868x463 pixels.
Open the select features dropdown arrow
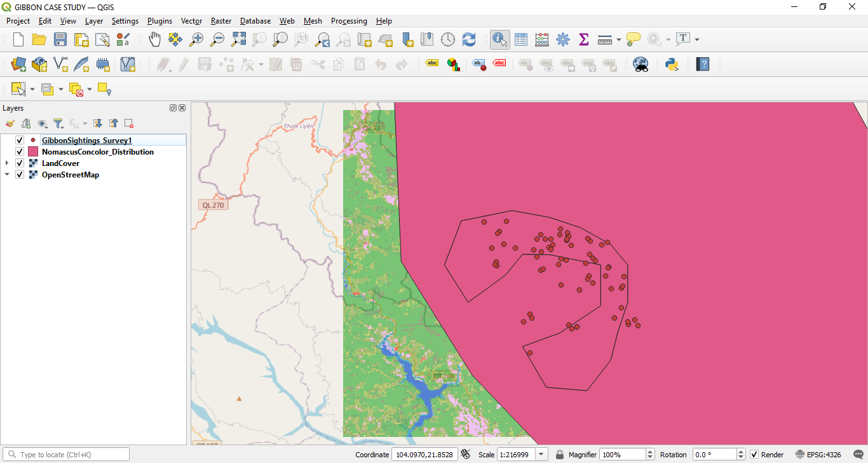click(32, 89)
